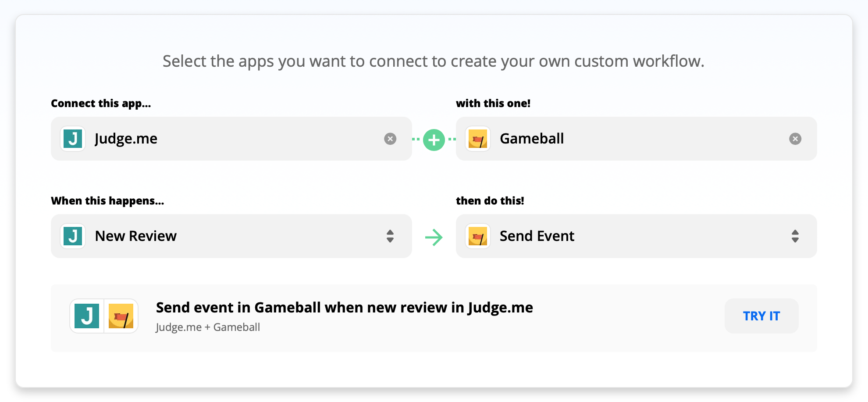Clear the Judge.me app selection
Viewport: 868px width, 402px height.
coord(390,139)
